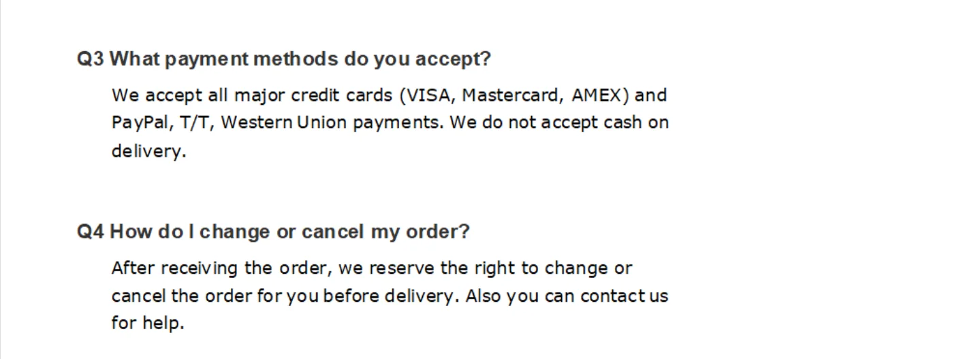Screen dimensions: 980x359
Task: Click the Q3 payment methods question heading
Action: pos(283,59)
